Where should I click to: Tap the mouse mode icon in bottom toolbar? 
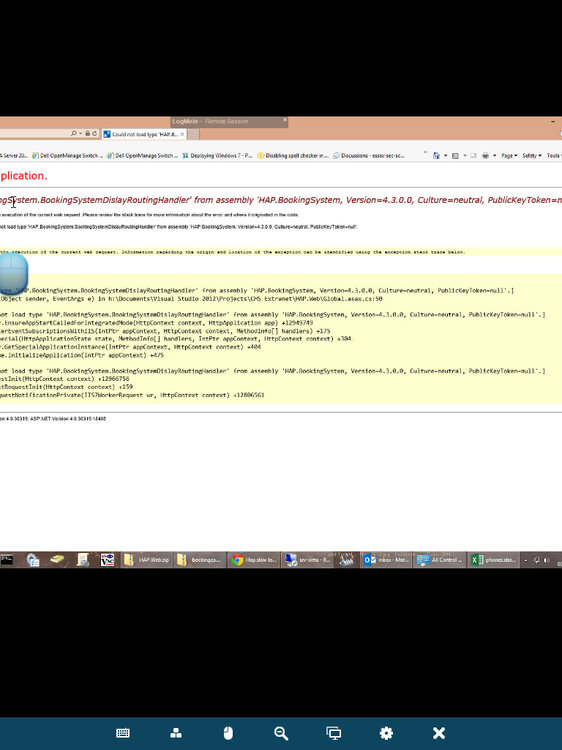click(228, 733)
